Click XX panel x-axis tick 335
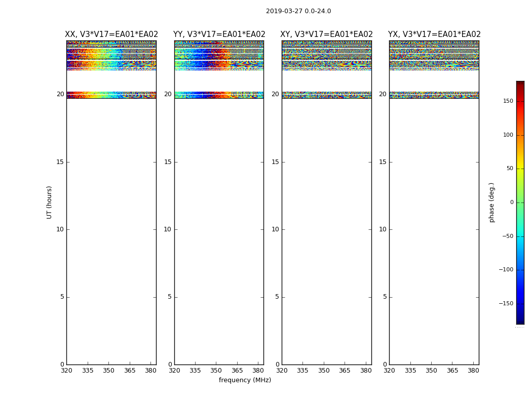The width and height of the screenshot is (532, 405). (x=88, y=371)
